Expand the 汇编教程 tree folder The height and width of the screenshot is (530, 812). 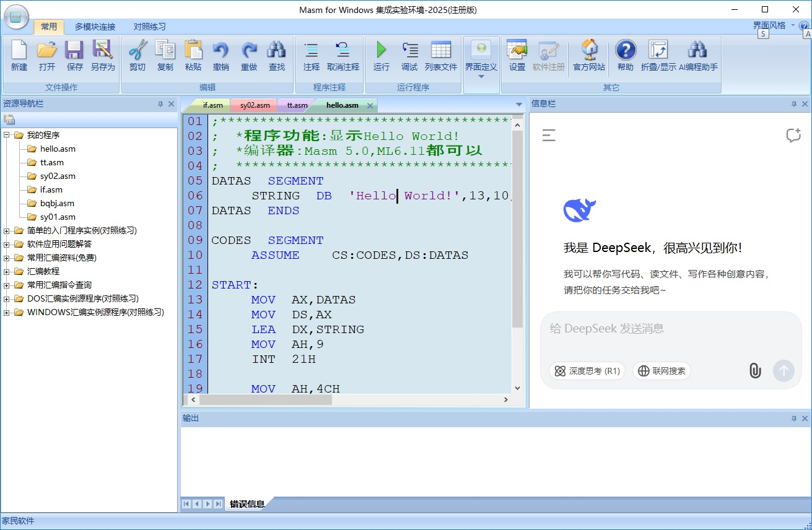click(7, 271)
